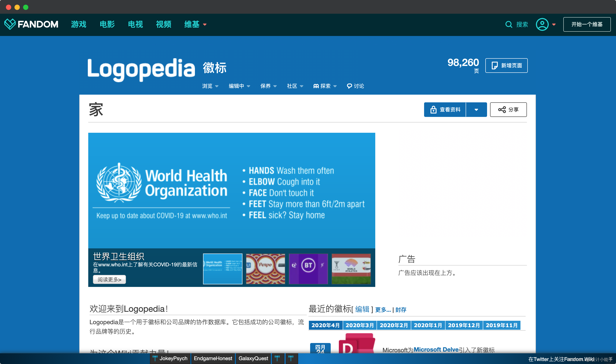
Task: Open the user avatar icon menu
Action: [x=542, y=25]
